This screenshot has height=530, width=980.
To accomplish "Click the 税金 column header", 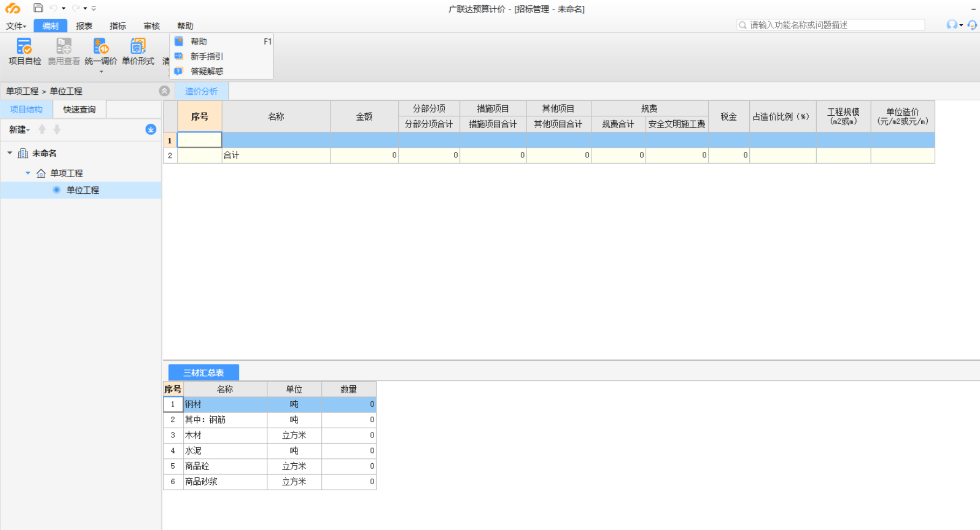I will coord(729,116).
